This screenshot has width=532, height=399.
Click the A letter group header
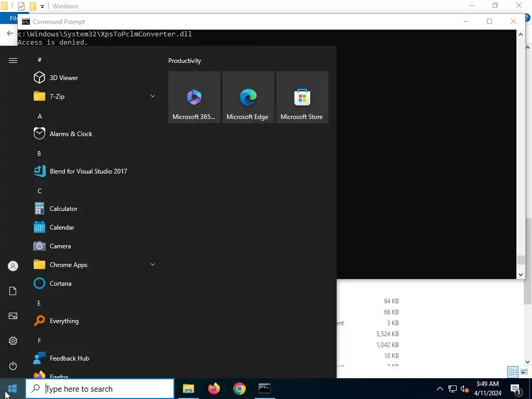tap(39, 116)
